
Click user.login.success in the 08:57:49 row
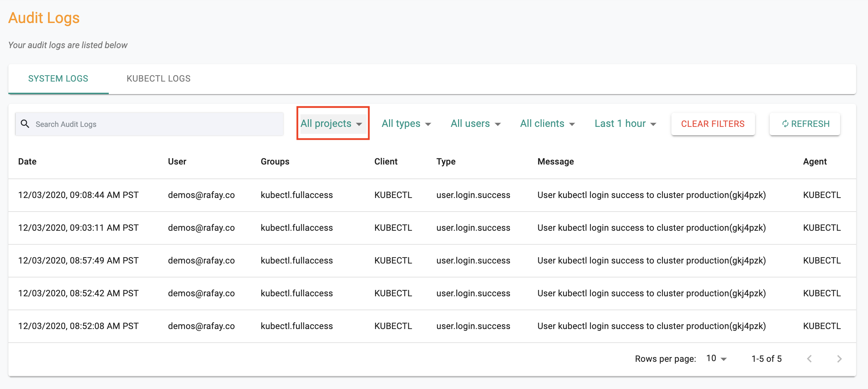[473, 260]
